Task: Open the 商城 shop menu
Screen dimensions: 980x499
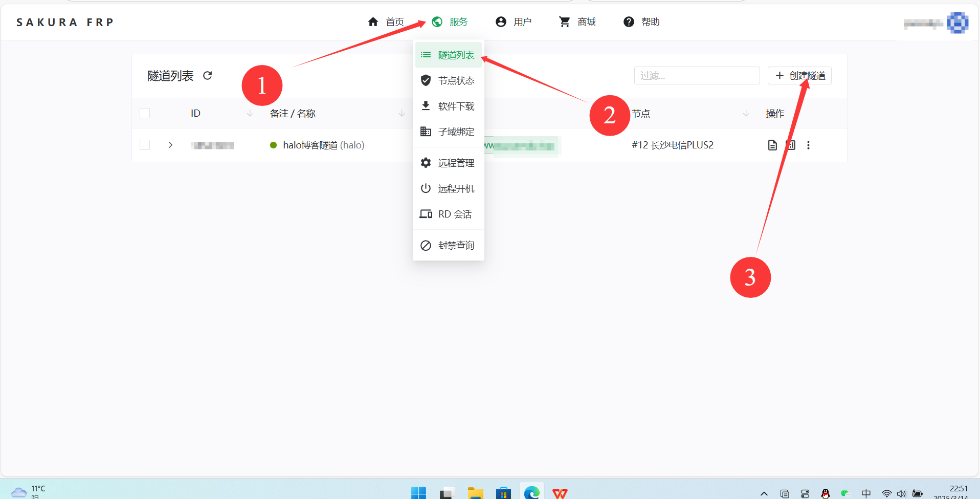Action: [x=577, y=22]
